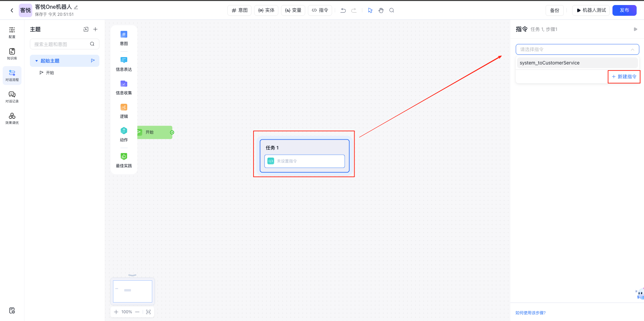Select the hand pan tool
Screen dimensions: 644x321
381,10
